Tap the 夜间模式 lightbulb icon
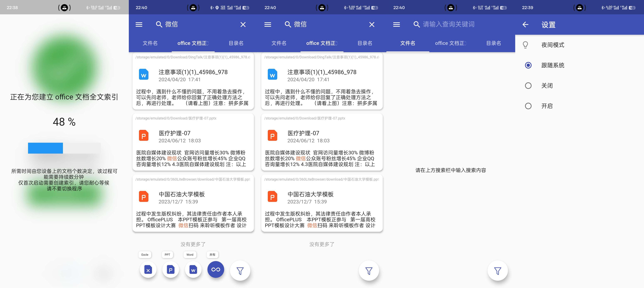The height and width of the screenshot is (288, 644). (x=526, y=45)
